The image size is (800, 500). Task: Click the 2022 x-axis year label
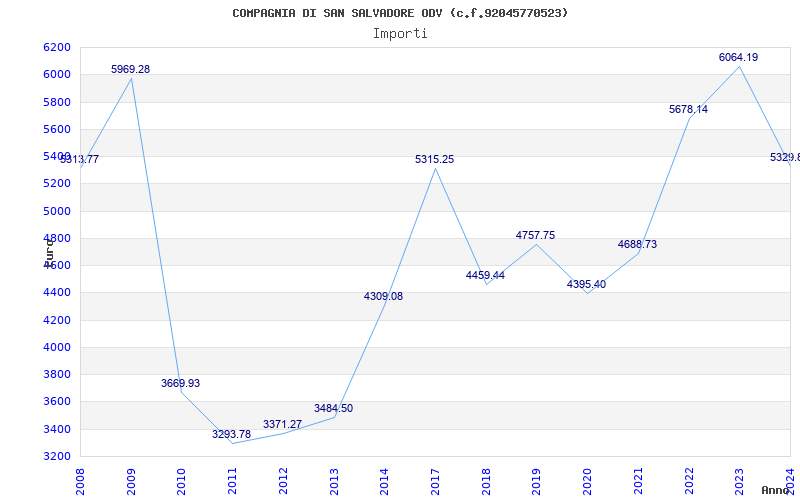[688, 482]
